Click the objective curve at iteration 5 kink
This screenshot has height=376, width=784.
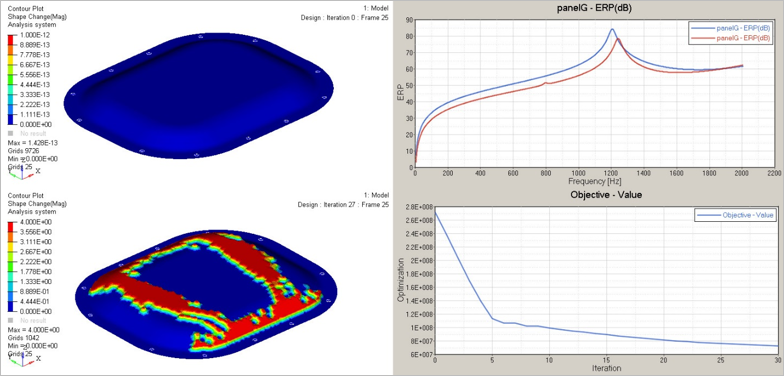point(492,318)
